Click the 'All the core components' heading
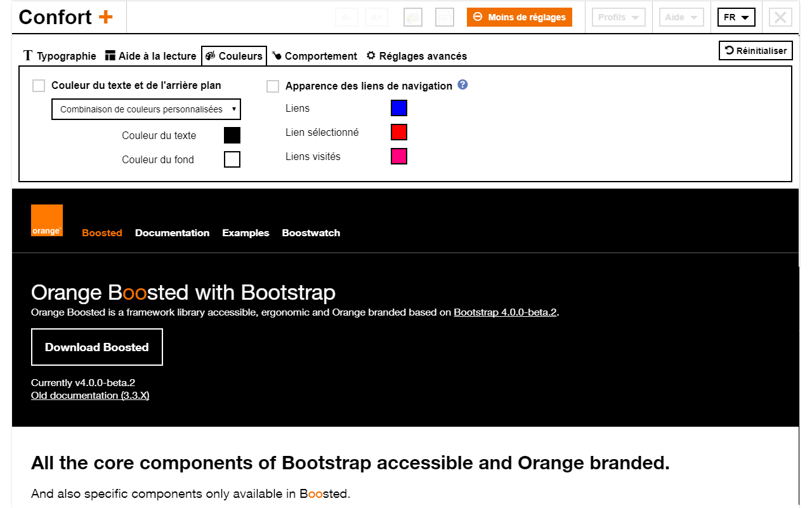812x508 pixels. point(350,463)
